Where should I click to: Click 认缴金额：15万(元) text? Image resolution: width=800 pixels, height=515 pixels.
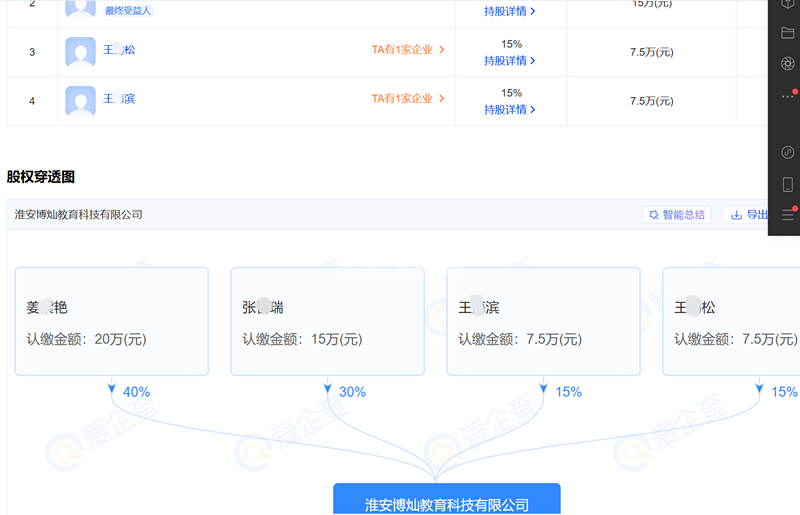tap(302, 339)
